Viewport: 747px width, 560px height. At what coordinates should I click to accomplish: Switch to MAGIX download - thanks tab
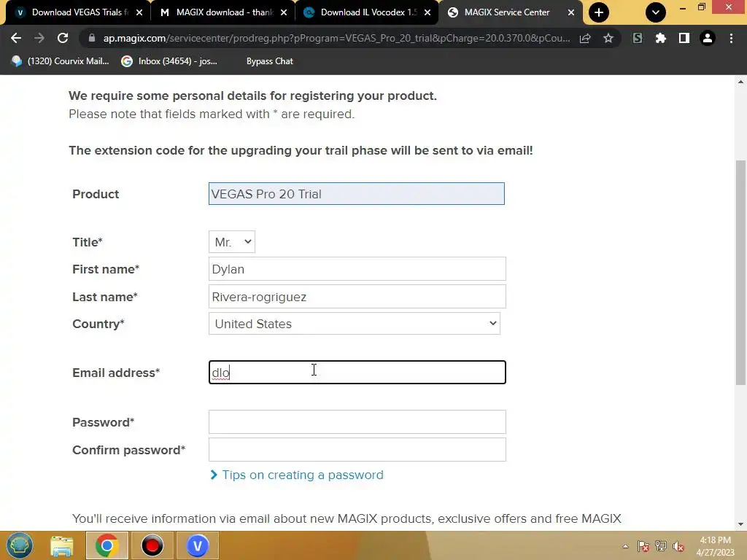point(222,12)
